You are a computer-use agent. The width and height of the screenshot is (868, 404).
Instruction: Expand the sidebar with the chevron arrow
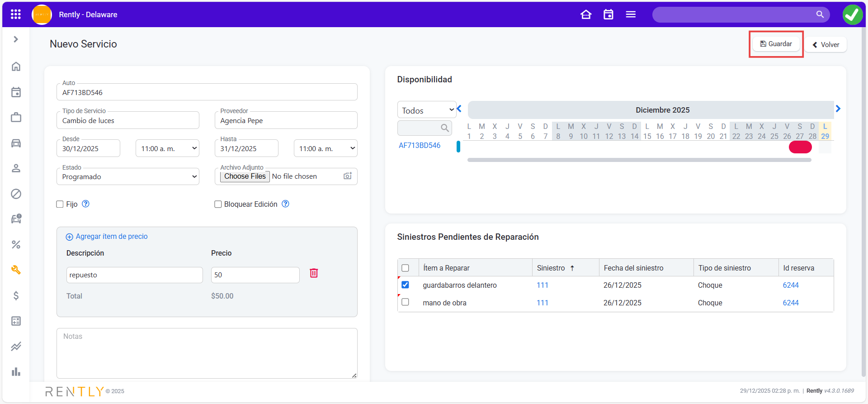pos(16,39)
